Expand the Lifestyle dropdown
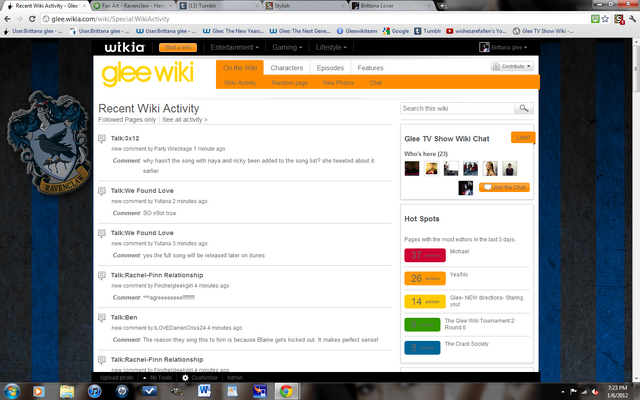The height and width of the screenshot is (400, 640). tap(331, 47)
